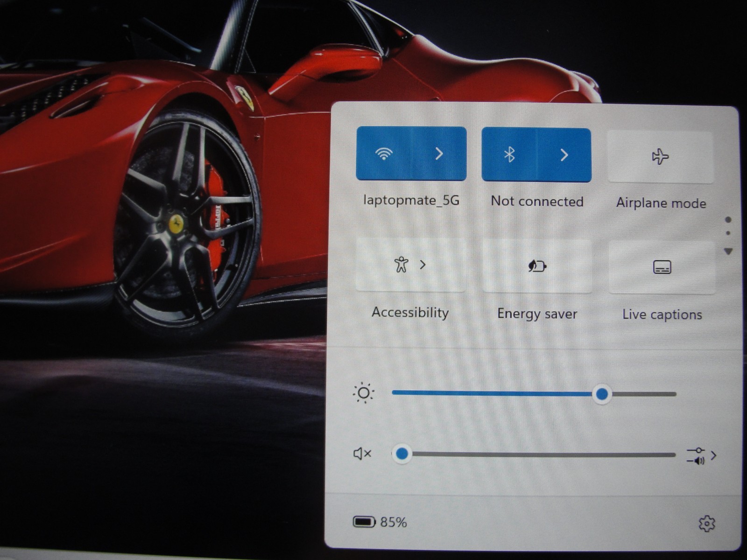Open the Accessibility quick settings tile
The height and width of the screenshot is (560, 747).
point(410,265)
